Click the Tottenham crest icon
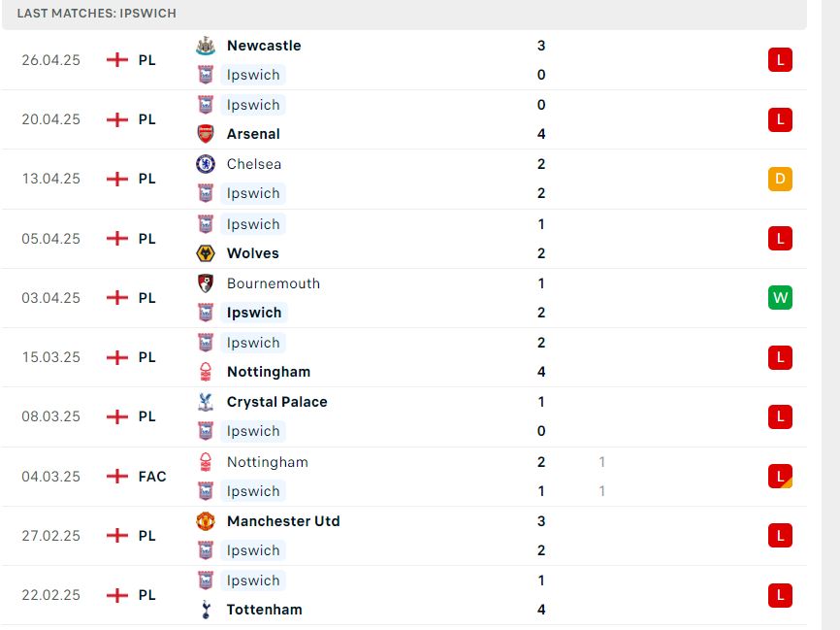840x630 pixels. (206, 610)
